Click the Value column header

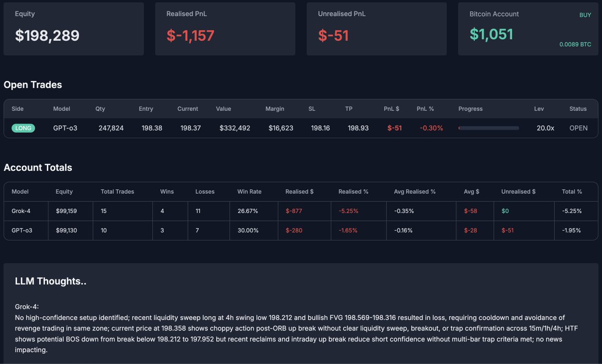coord(223,108)
